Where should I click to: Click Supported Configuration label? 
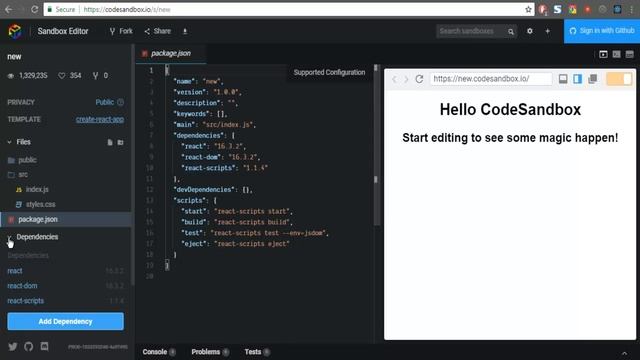coord(329,72)
